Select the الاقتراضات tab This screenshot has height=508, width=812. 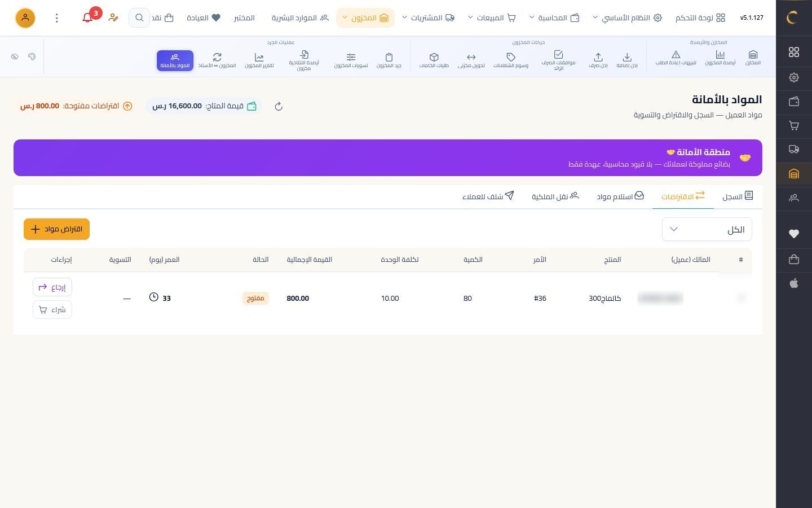(x=683, y=196)
